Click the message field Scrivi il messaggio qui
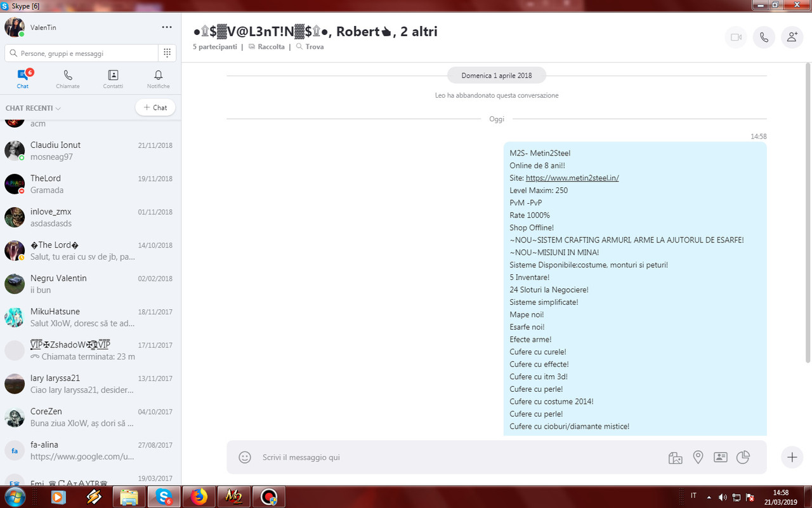The width and height of the screenshot is (812, 508). pyautogui.click(x=457, y=457)
